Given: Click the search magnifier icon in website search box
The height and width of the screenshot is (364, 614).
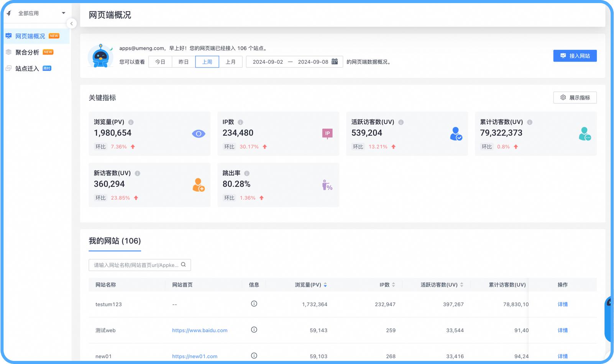Looking at the screenshot, I should [183, 265].
